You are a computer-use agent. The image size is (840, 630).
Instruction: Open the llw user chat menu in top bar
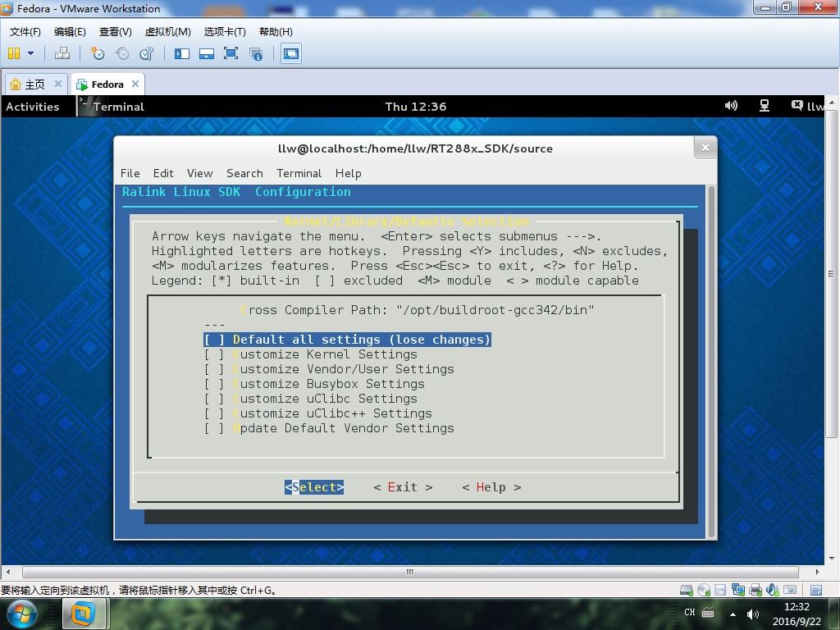(808, 106)
